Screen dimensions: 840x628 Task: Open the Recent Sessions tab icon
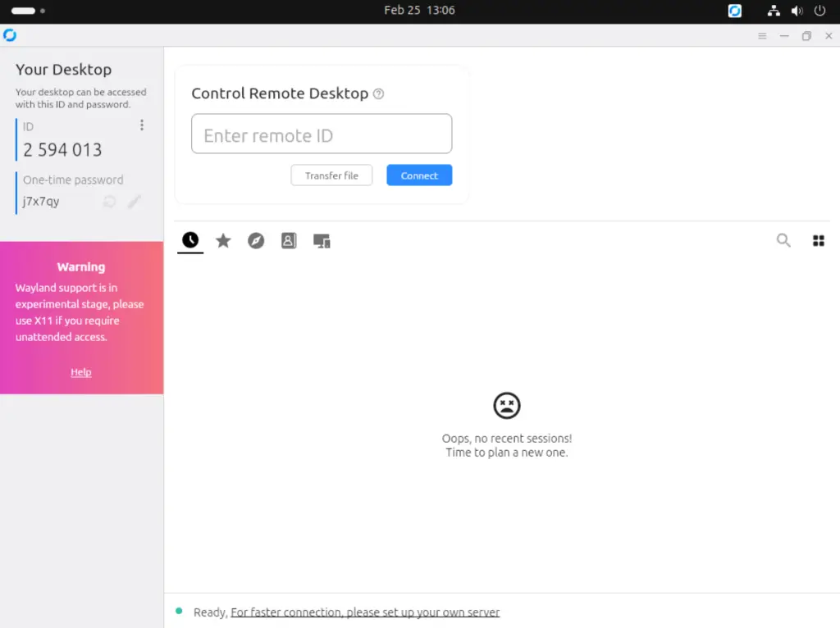(189, 240)
